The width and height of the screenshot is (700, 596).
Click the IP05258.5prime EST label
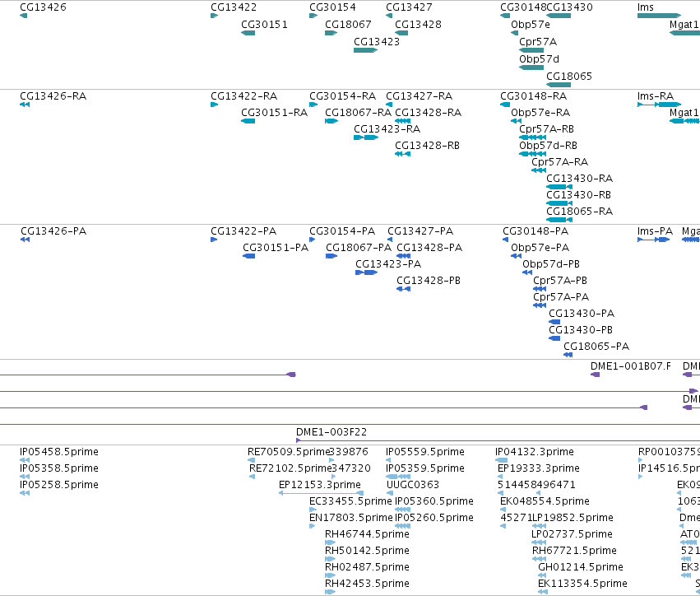point(59,485)
